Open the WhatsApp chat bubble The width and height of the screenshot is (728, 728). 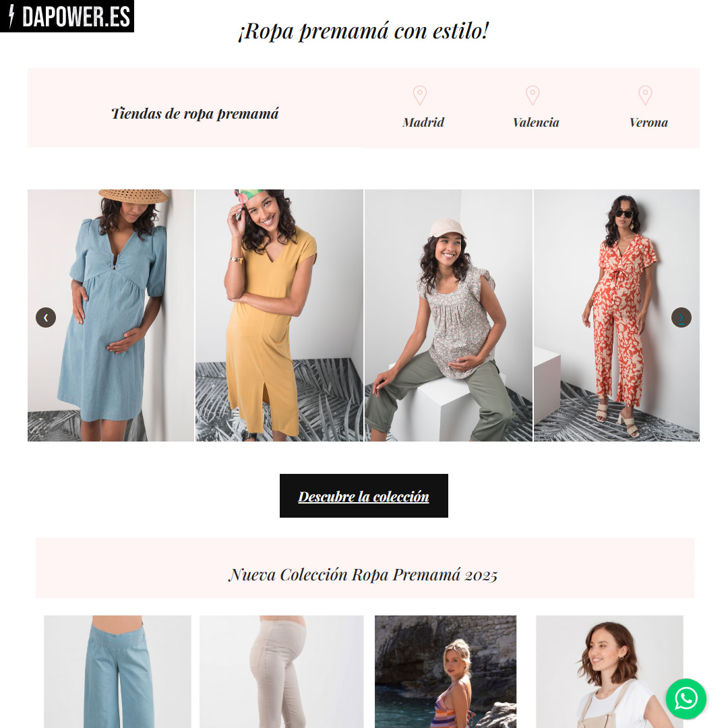click(x=686, y=699)
